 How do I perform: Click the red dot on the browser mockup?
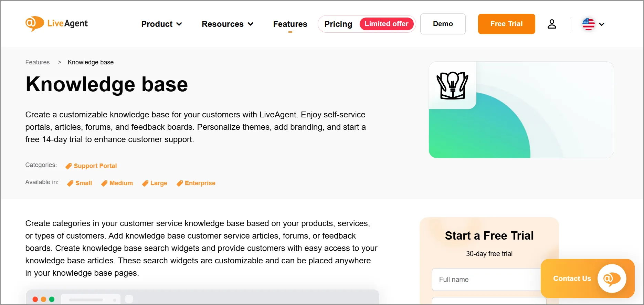click(x=35, y=299)
